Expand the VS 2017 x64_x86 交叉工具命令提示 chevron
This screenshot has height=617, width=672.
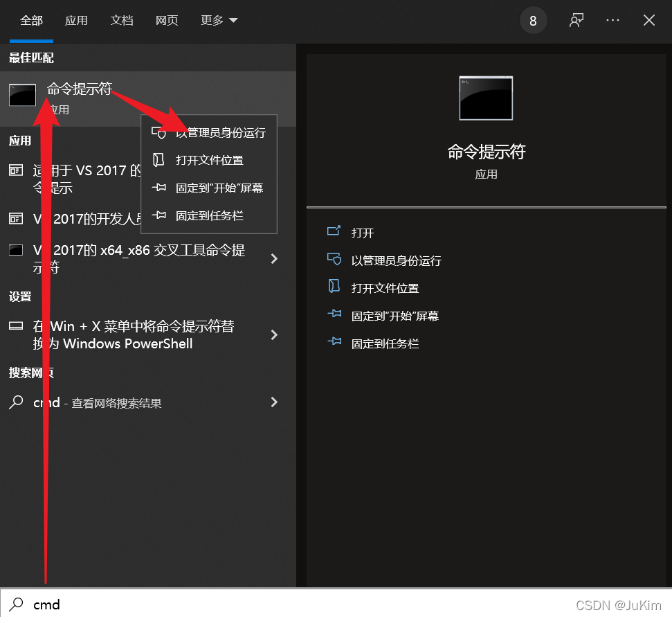pyautogui.click(x=274, y=258)
